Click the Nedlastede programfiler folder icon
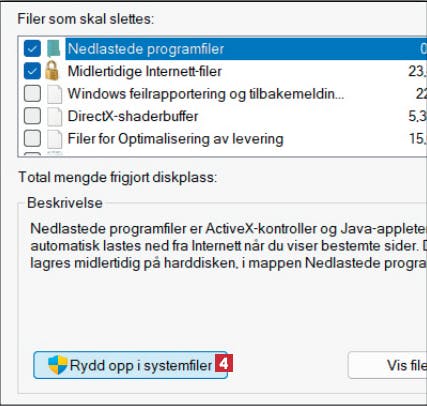 pos(54,49)
